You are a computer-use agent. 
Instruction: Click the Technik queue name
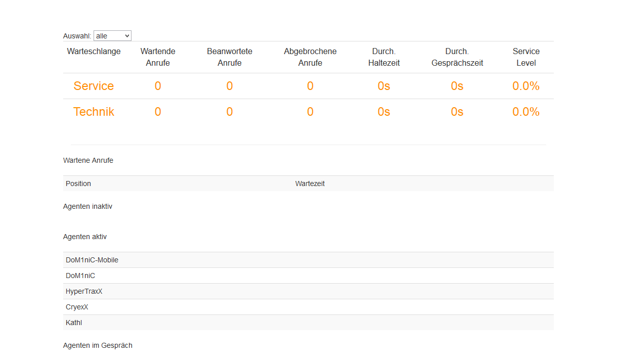click(94, 112)
